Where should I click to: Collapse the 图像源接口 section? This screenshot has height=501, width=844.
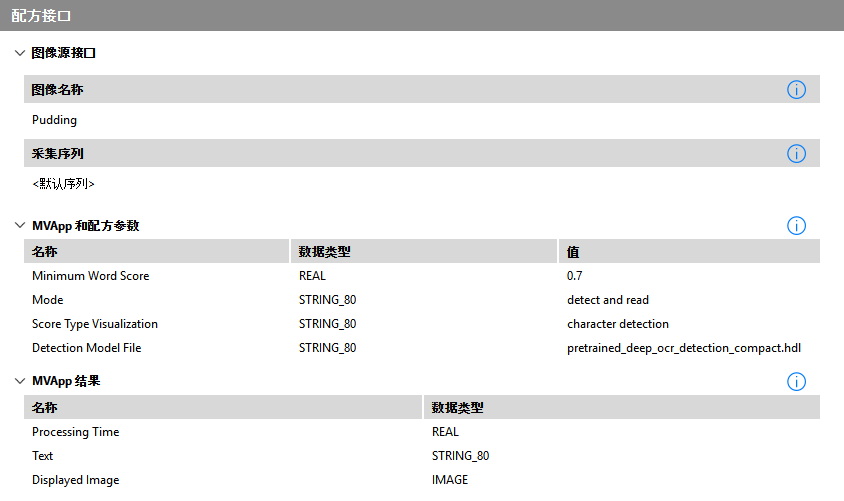click(19, 53)
